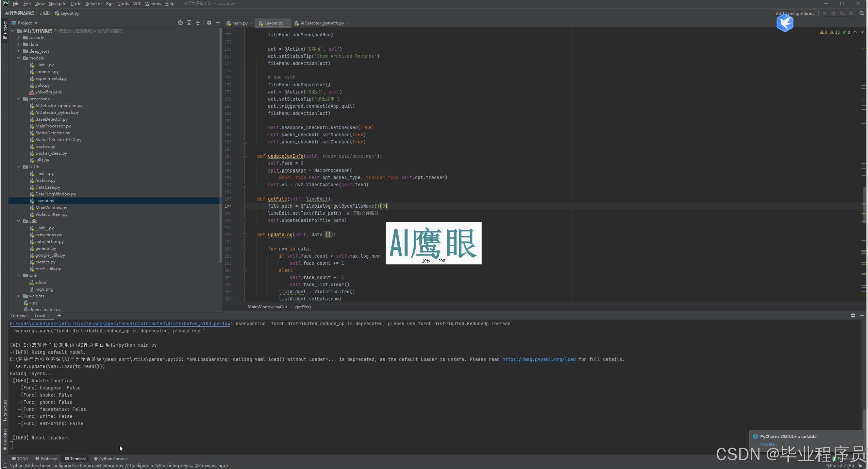Click the locate-in-project target icon
This screenshot has height=469, width=868.
pyautogui.click(x=180, y=23)
